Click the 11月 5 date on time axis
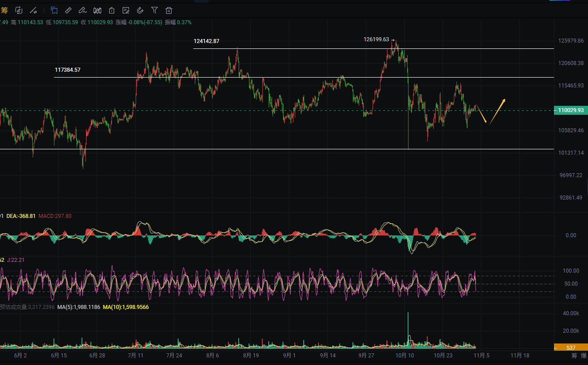This screenshot has width=588, height=365. pyautogui.click(x=481, y=356)
